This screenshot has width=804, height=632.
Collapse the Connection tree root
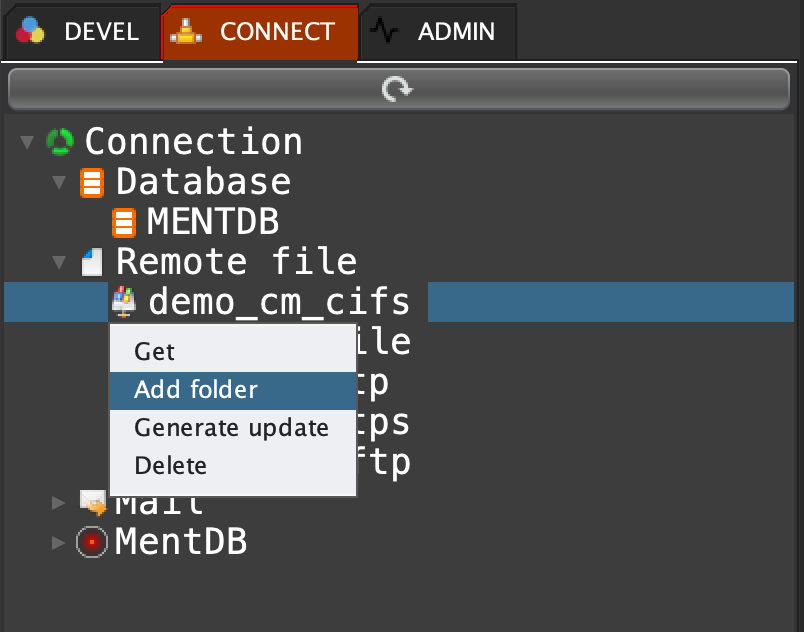click(26, 142)
